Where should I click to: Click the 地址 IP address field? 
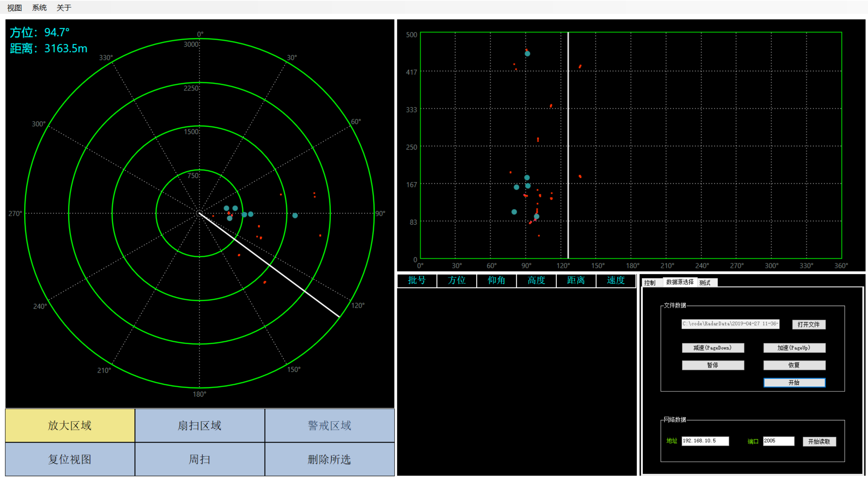coord(705,441)
